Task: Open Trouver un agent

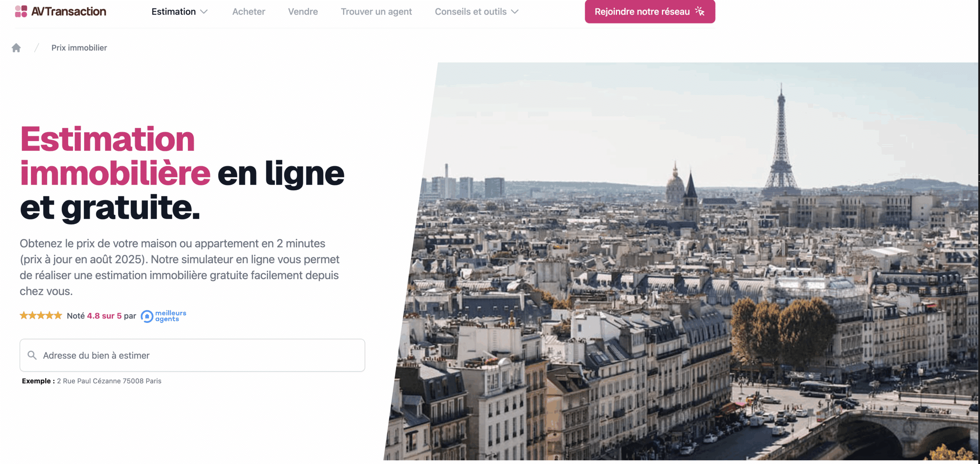Action: click(x=376, y=12)
